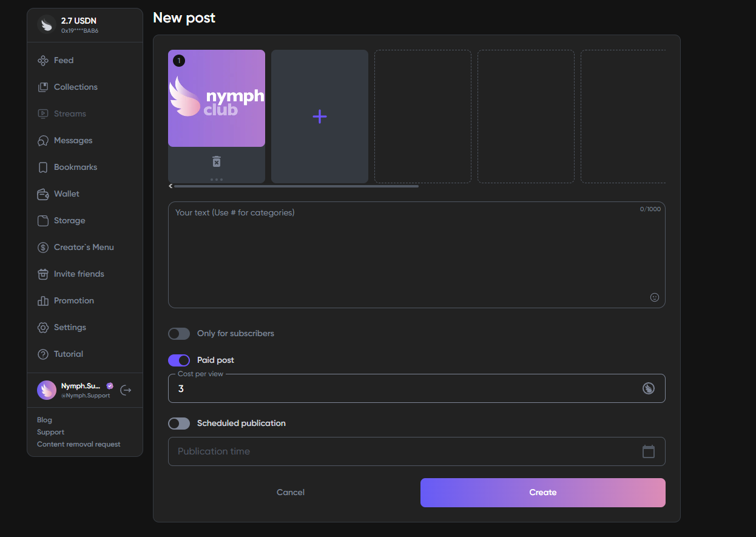Click the Settings gear icon
The width and height of the screenshot is (756, 537).
[43, 327]
